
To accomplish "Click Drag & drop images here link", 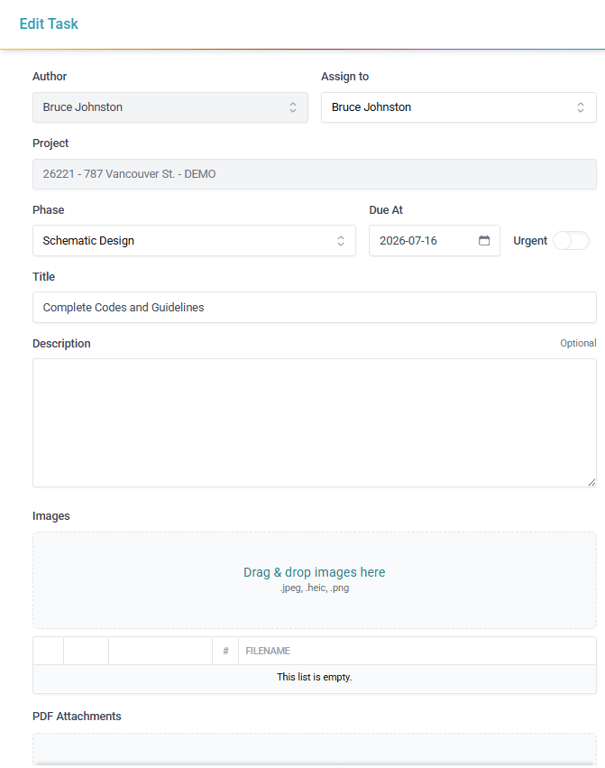I will coord(315,572).
